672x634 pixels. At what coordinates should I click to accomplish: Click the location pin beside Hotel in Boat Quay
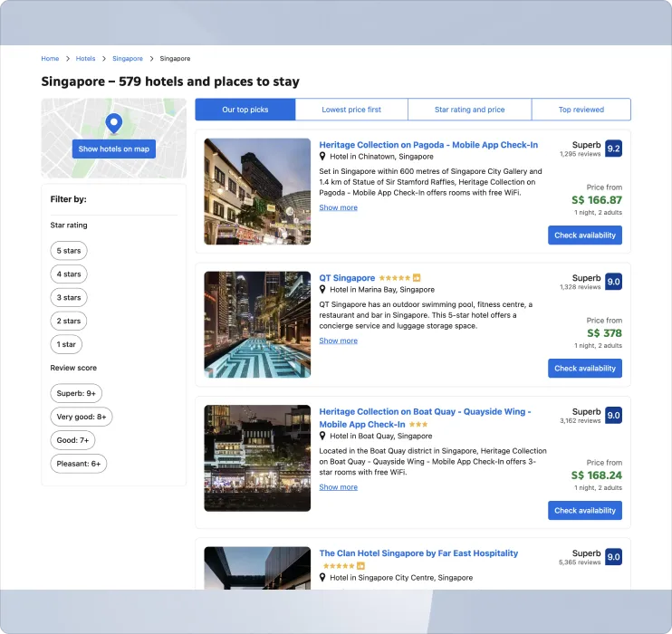click(x=322, y=436)
